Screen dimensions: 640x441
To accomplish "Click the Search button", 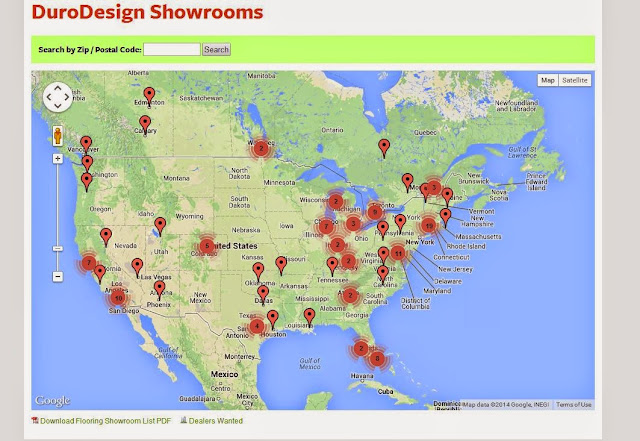I will tap(216, 49).
